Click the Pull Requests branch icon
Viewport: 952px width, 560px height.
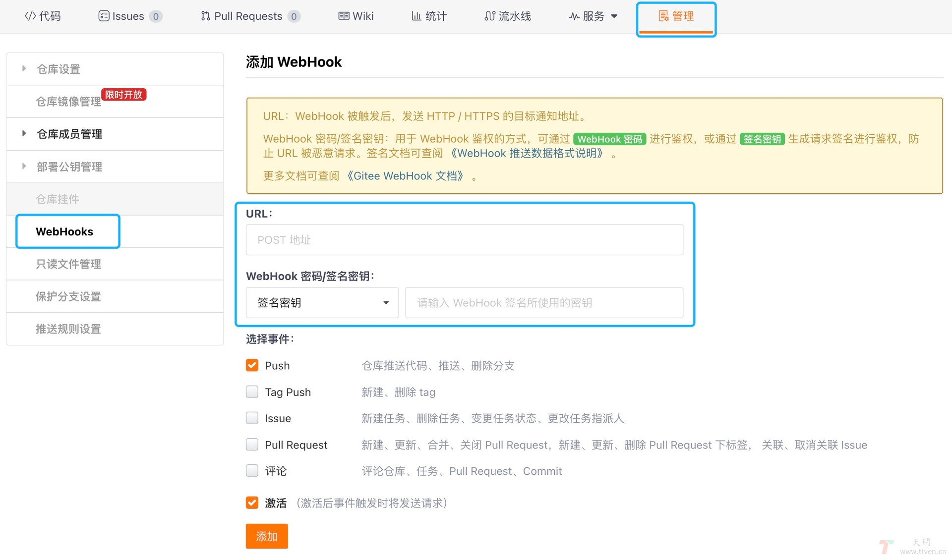[x=205, y=16]
